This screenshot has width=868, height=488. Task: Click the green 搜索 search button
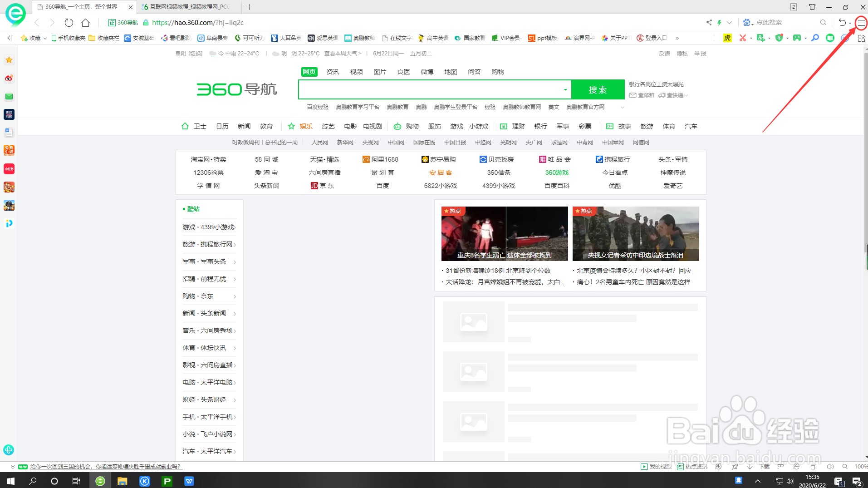pos(598,89)
